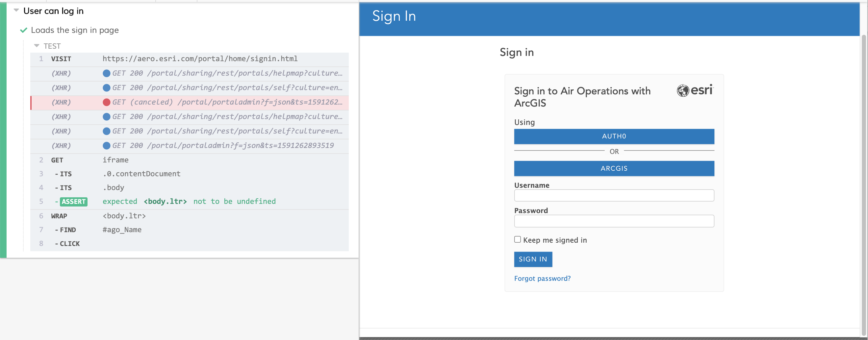868x340 pixels.
Task: Click the blue dot on the GET 200 portaladmin line
Action: point(107,145)
